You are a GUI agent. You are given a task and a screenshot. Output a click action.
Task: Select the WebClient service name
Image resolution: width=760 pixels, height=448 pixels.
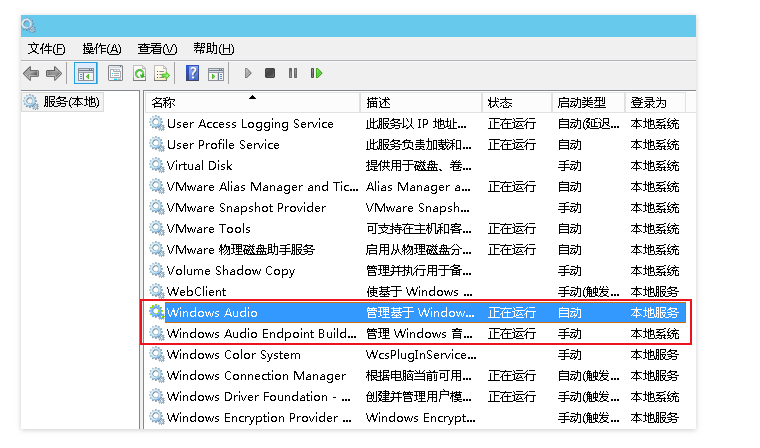[196, 291]
